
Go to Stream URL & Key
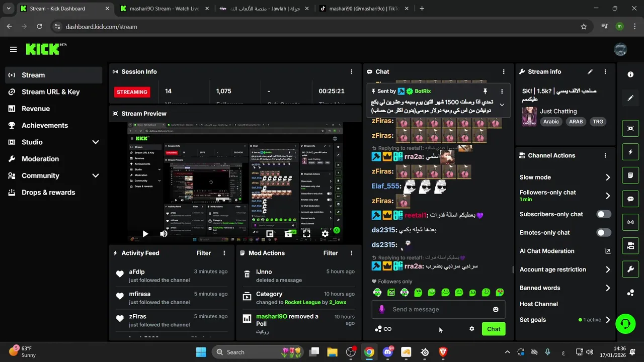tap(54, 92)
